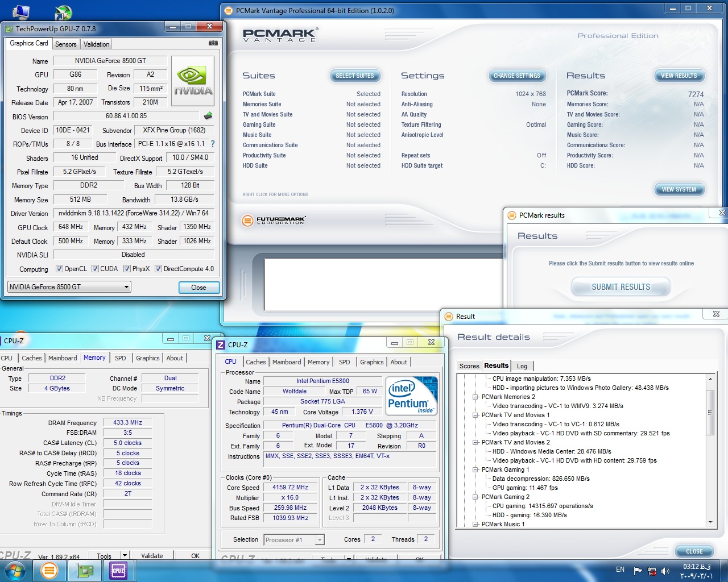Switch to the Log tab in Result details
This screenshot has height=582, width=728.
[522, 366]
